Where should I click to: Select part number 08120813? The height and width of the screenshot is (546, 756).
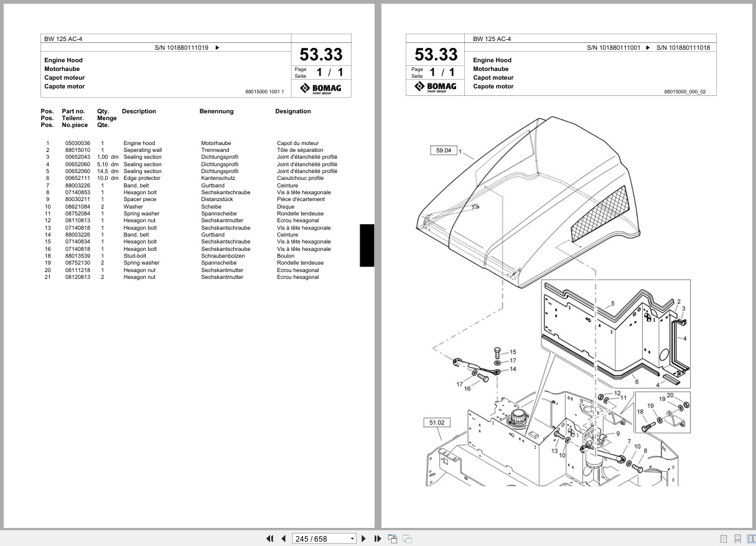78,277
